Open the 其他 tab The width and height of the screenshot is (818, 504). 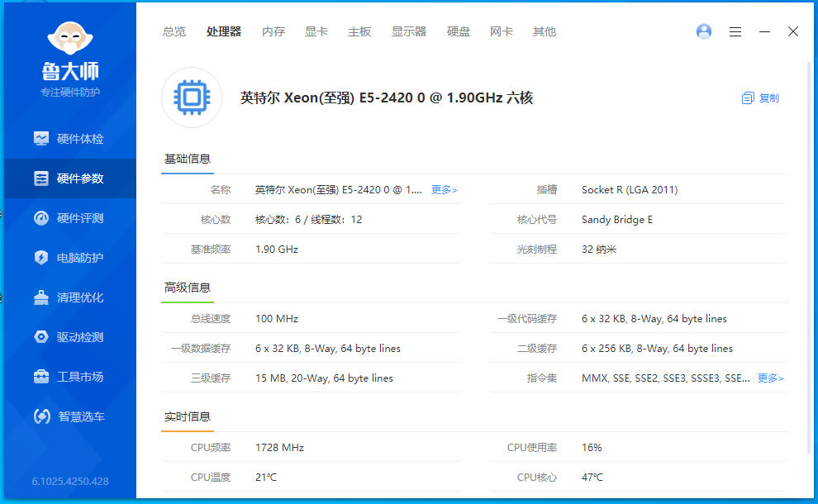point(545,32)
